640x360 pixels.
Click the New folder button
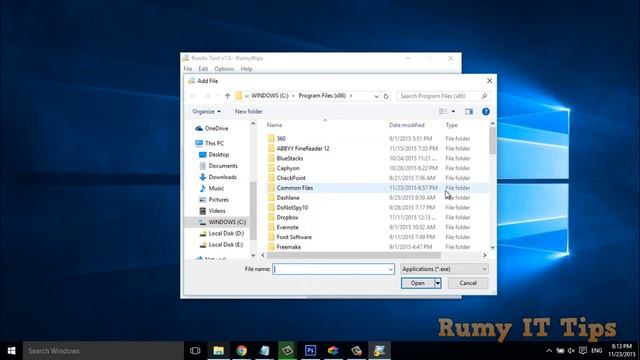tap(249, 111)
